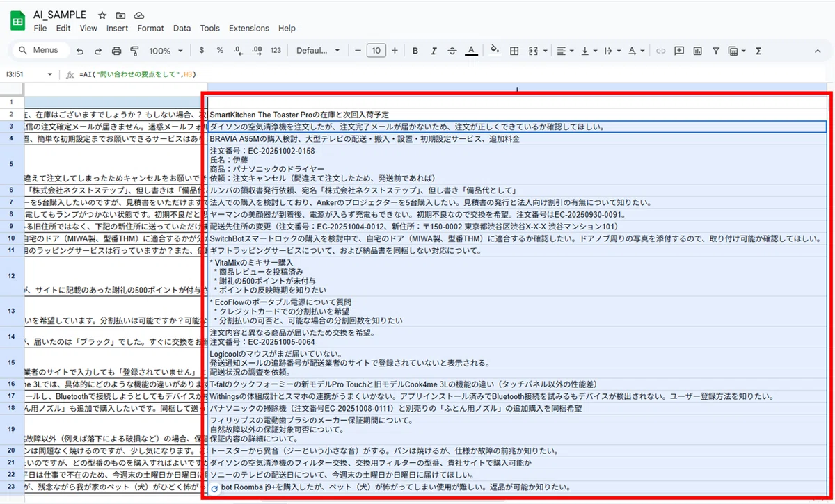
Task: Open the Help menu
Action: click(x=287, y=29)
